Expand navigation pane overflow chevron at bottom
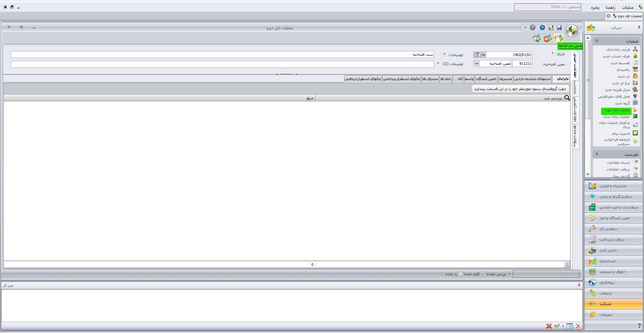Viewport: 644px width, 333px height. [x=639, y=325]
